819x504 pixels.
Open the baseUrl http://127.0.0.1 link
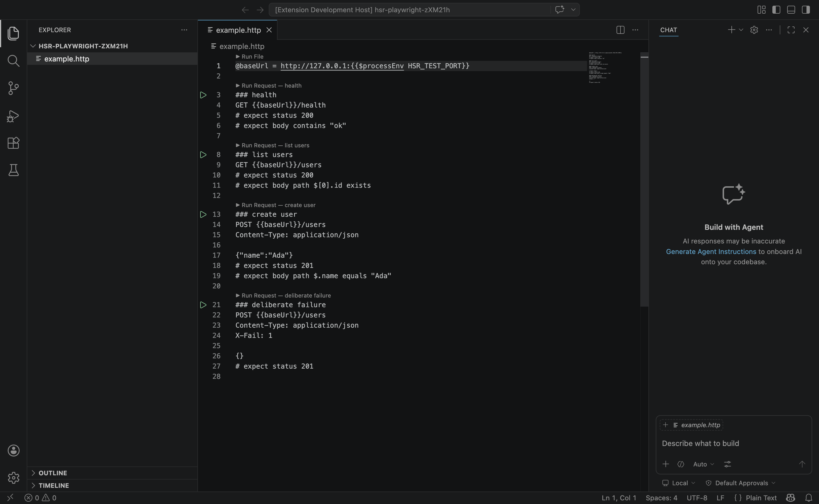coord(342,66)
